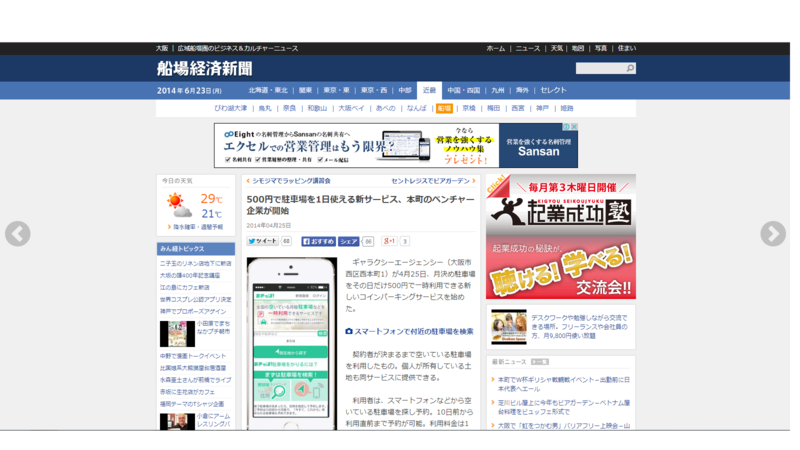Open the 船場経済新聞 site logo
This screenshot has width=800, height=450.
(205, 68)
